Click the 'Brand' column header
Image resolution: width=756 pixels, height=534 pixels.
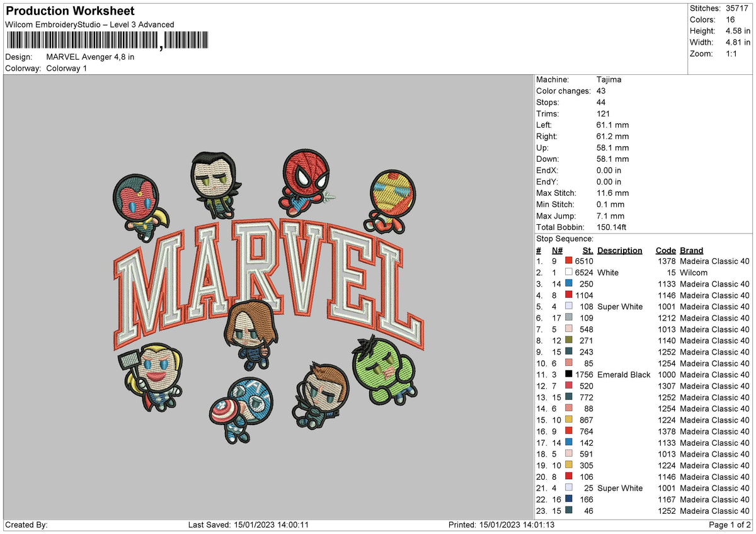[x=692, y=250]
